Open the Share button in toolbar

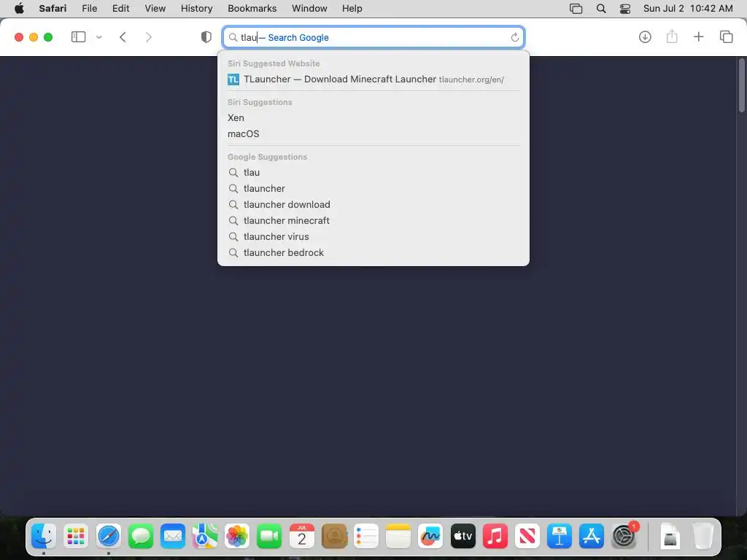click(672, 36)
